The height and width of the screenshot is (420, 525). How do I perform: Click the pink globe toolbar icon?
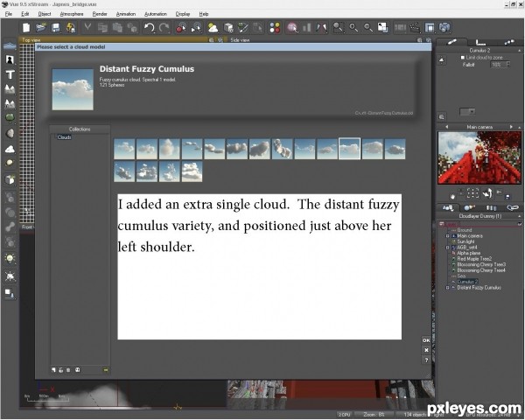[292, 27]
